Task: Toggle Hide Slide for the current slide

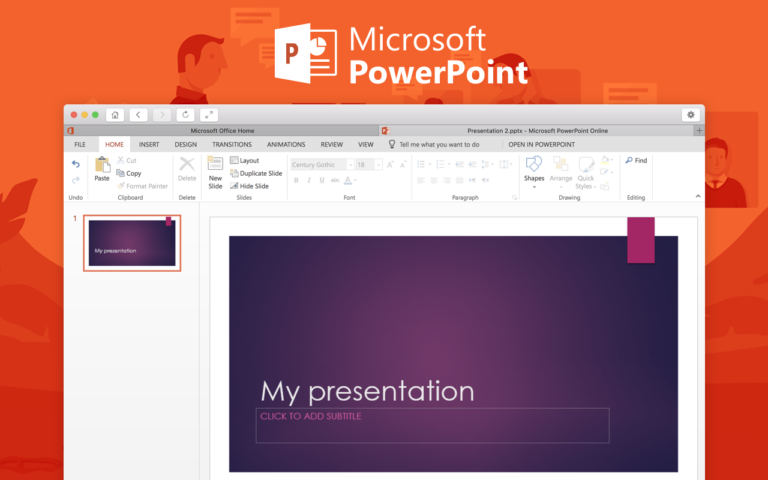Action: [234, 186]
